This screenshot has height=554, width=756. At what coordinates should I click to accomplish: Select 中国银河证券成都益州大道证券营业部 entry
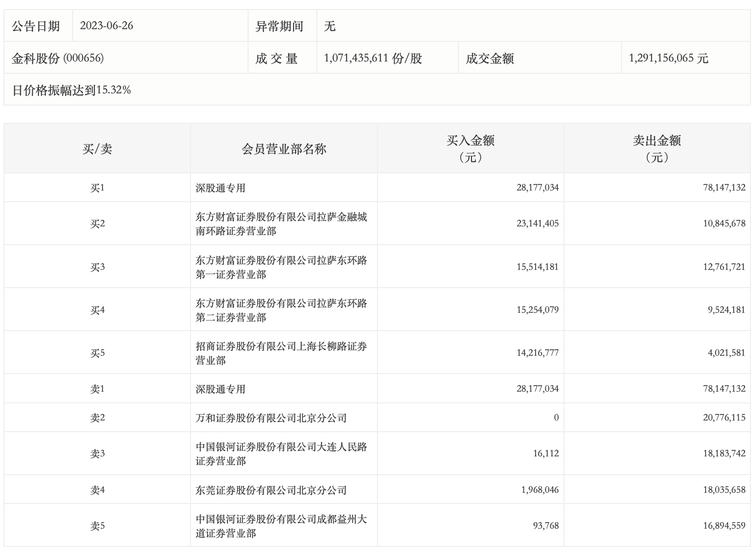pyautogui.click(x=281, y=526)
